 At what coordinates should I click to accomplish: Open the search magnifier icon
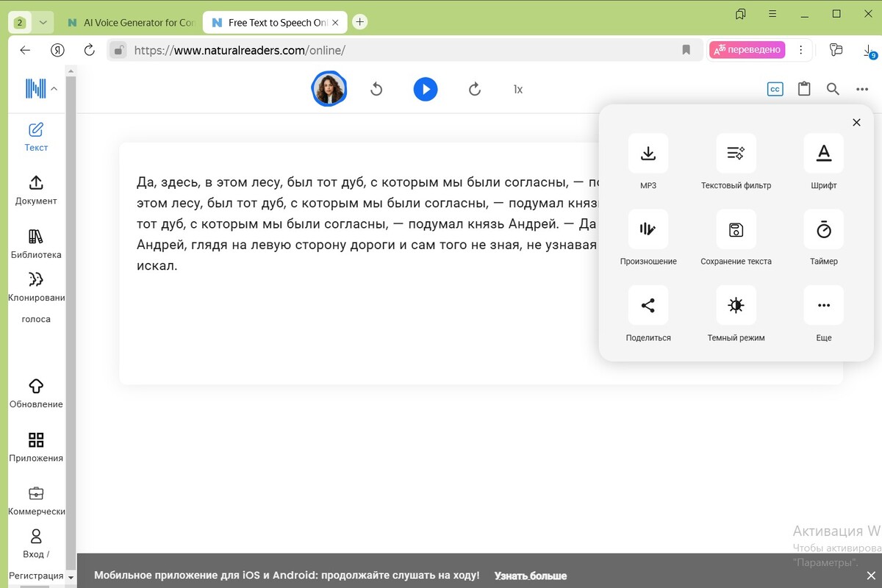click(833, 90)
